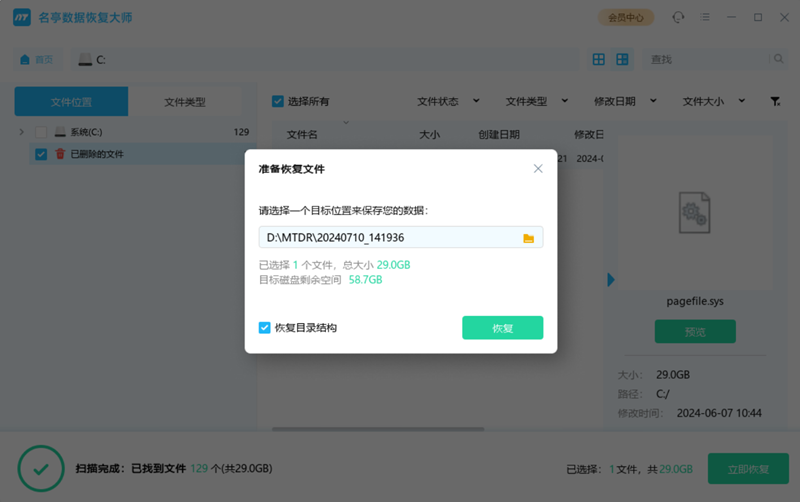
Task: Switch to the 文件类型 tab
Action: pyautogui.click(x=185, y=102)
